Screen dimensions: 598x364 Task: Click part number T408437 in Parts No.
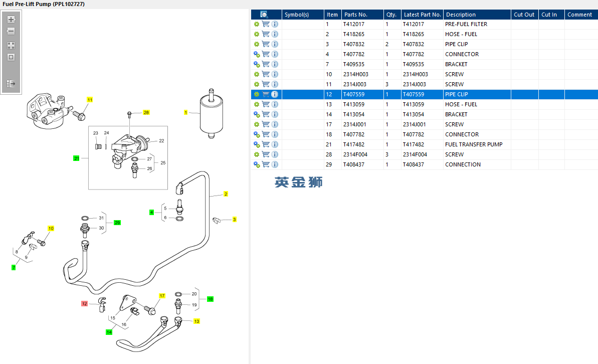click(x=353, y=164)
